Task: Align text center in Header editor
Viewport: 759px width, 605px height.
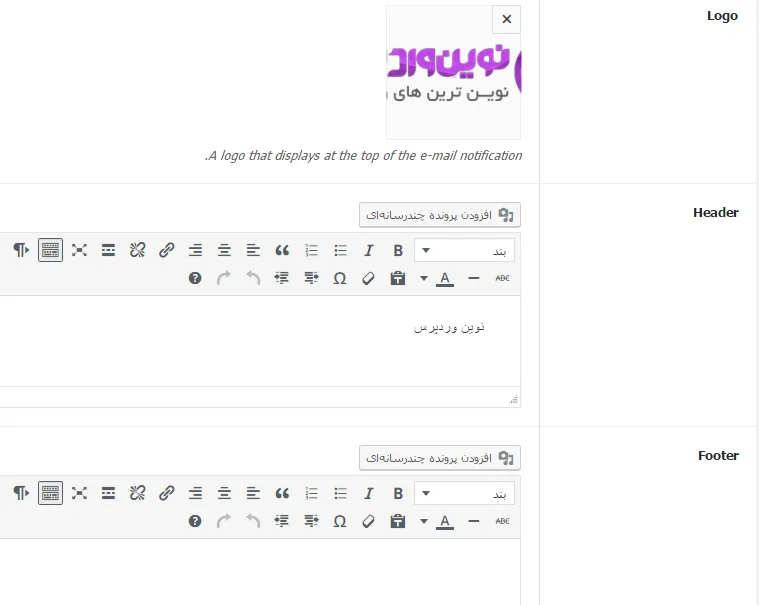Action: [x=224, y=250]
